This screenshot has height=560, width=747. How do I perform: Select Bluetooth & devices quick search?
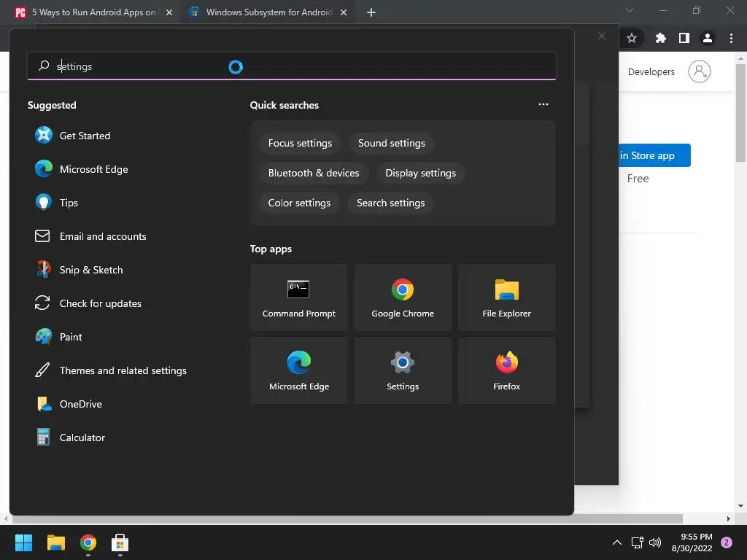click(x=314, y=174)
